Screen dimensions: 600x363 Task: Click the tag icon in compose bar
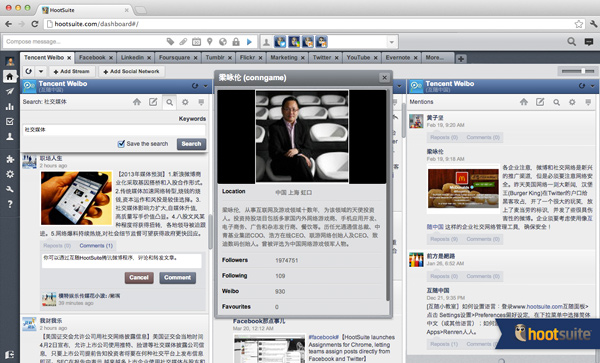tap(170, 42)
